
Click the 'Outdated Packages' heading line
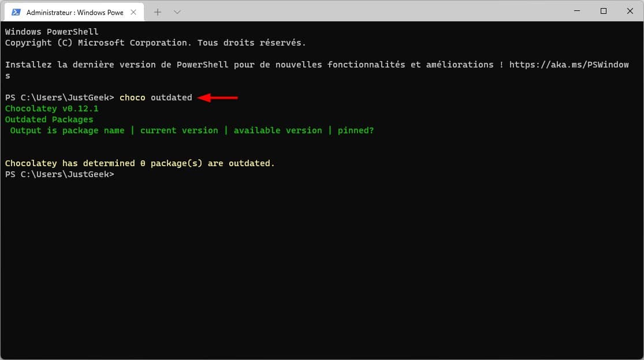pyautogui.click(x=49, y=120)
